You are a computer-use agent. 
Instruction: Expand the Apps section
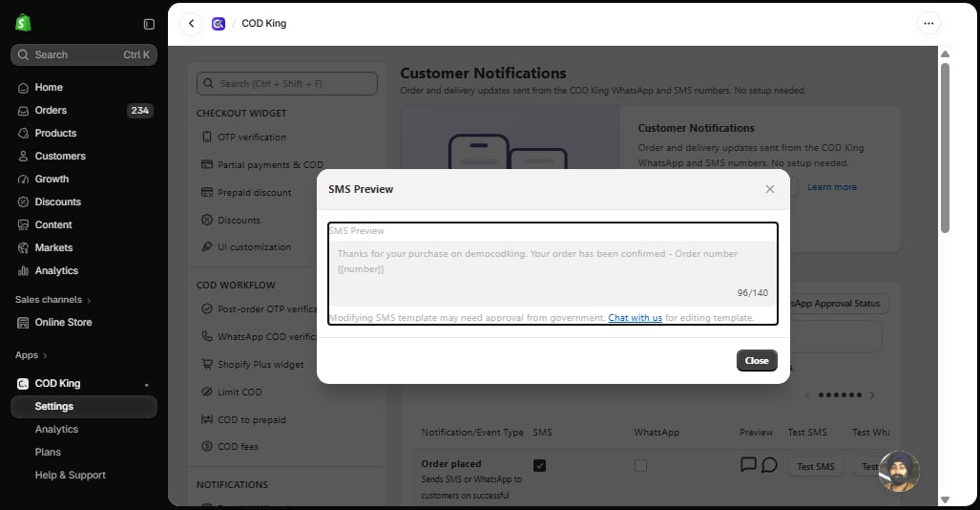coord(31,355)
